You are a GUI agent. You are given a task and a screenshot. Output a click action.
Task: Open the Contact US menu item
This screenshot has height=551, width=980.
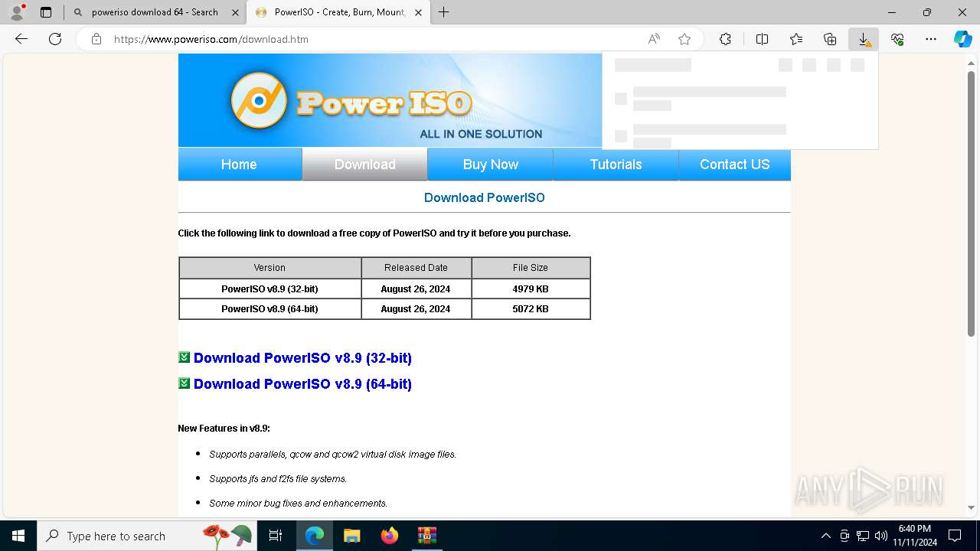pyautogui.click(x=735, y=165)
